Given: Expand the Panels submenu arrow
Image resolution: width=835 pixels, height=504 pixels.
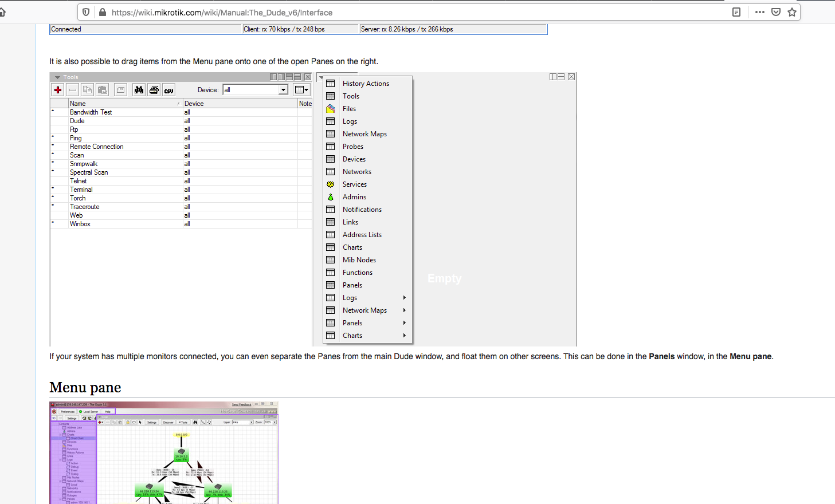Looking at the screenshot, I should click(405, 323).
